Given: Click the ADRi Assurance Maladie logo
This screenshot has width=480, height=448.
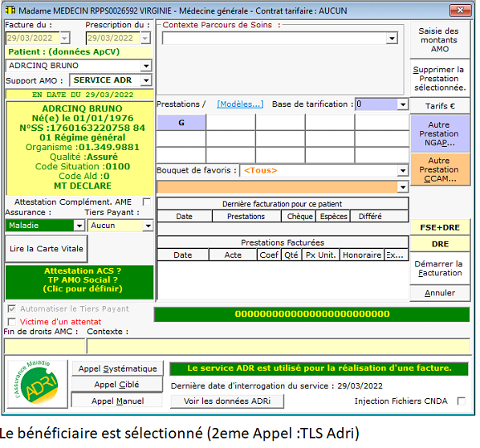Looking at the screenshot, I should pos(38,384).
